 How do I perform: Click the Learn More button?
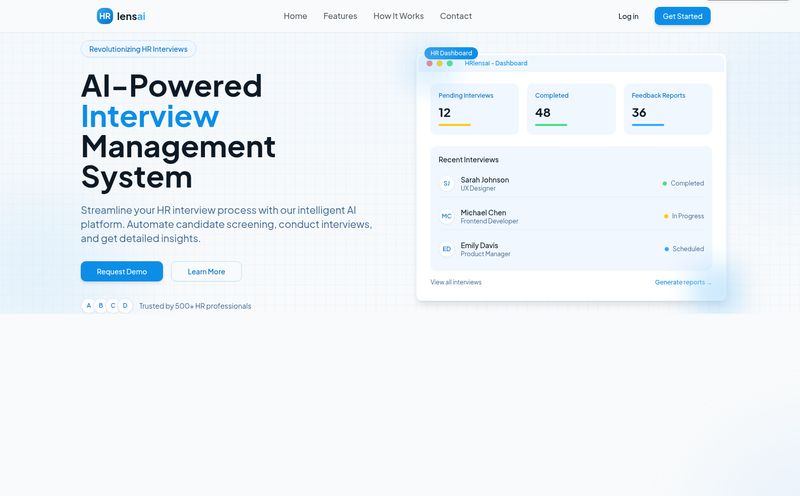point(206,271)
